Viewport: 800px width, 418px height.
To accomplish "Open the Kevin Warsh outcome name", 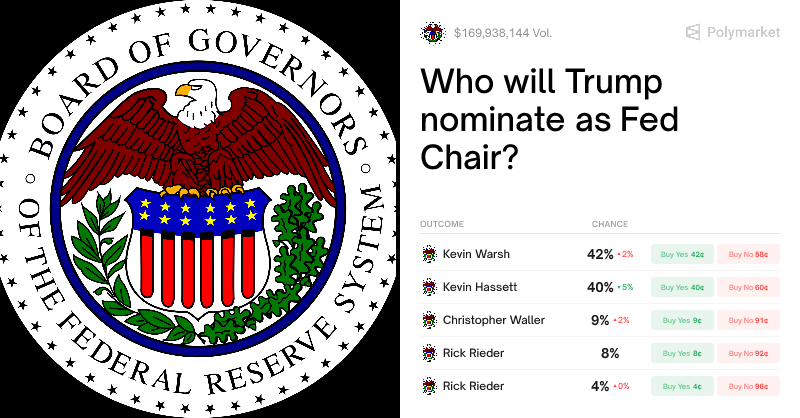I will click(476, 254).
